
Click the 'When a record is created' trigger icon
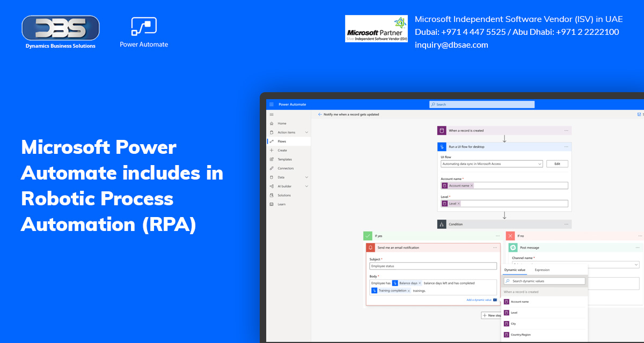(442, 130)
